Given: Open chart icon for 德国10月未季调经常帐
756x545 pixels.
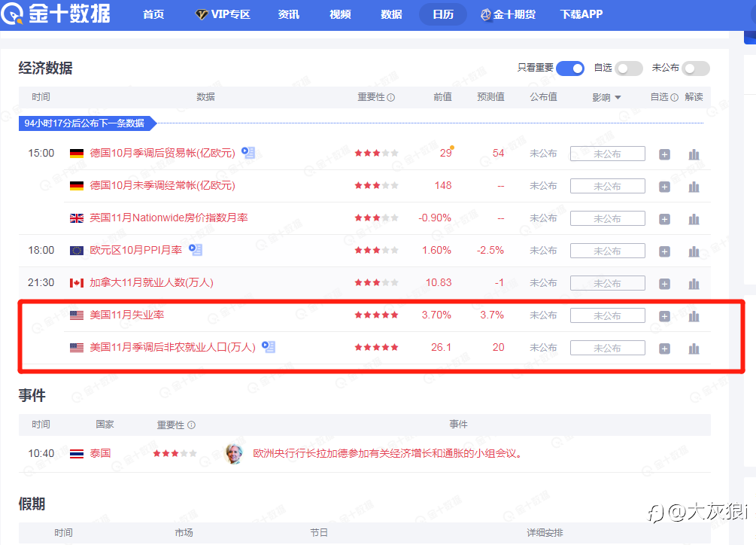Looking at the screenshot, I should coord(694,187).
